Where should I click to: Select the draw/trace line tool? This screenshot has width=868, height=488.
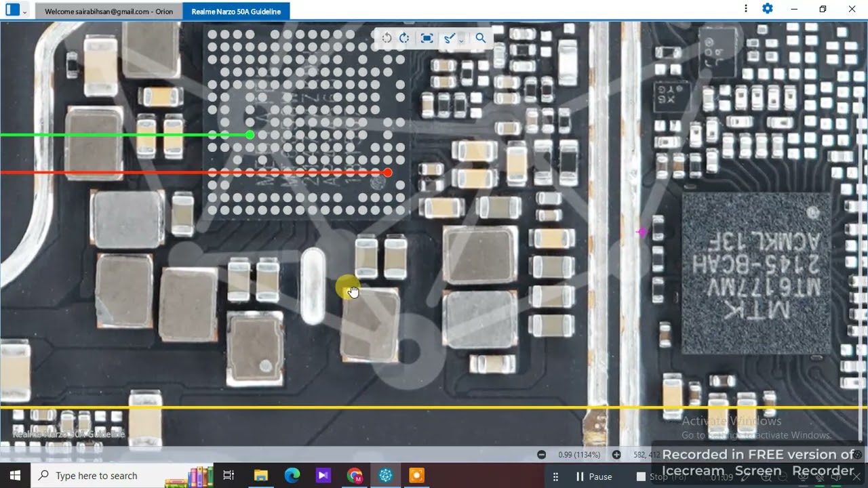tap(448, 39)
